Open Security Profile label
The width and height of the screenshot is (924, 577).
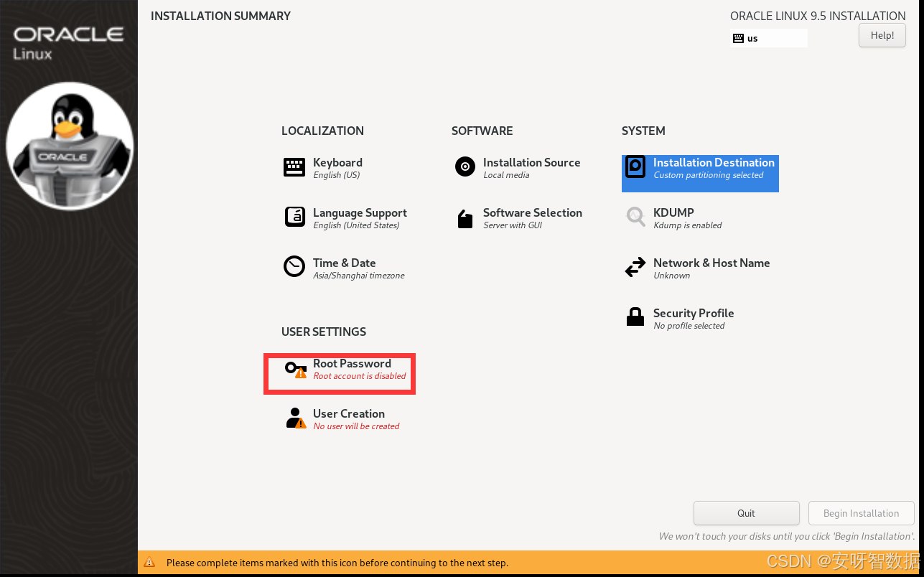(694, 314)
